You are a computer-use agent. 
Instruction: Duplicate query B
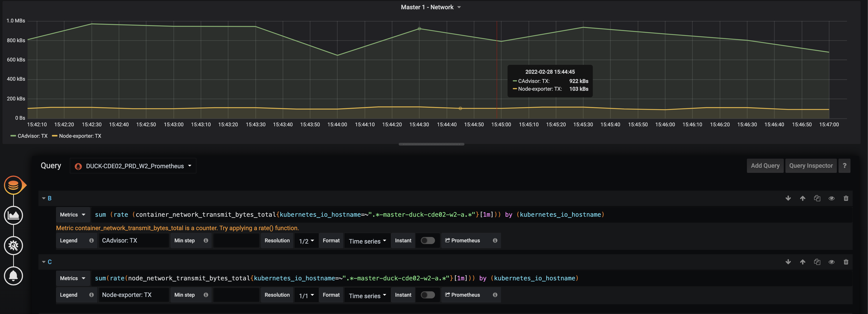817,198
